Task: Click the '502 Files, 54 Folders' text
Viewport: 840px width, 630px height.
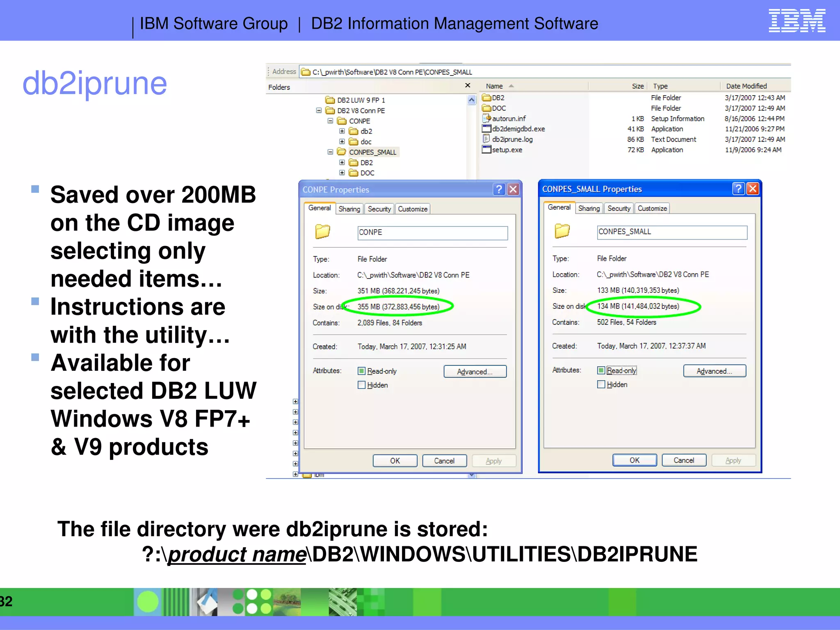Action: (x=626, y=322)
